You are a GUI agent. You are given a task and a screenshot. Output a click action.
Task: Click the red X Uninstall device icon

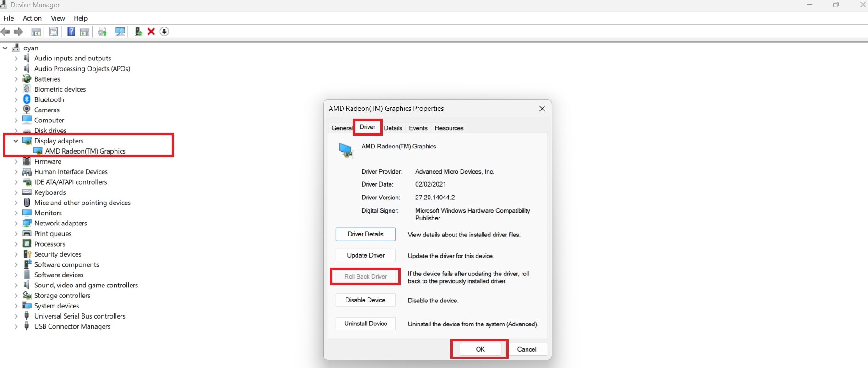coord(151,32)
